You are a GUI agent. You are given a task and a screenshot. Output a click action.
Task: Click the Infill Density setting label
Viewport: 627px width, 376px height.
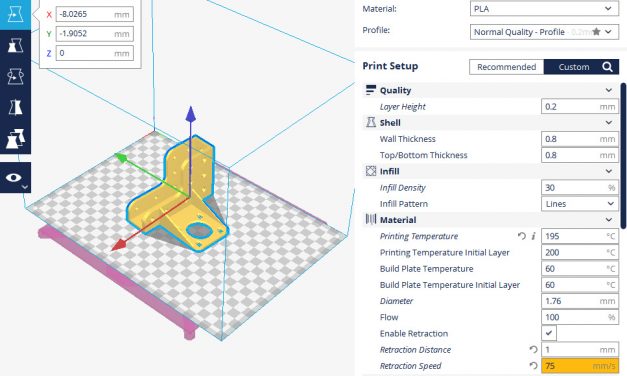click(402, 188)
